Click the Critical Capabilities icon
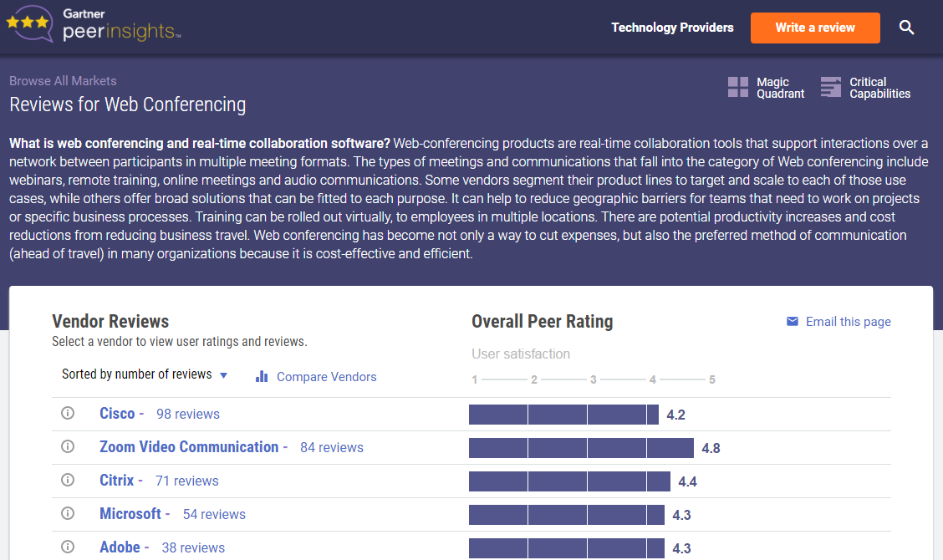The width and height of the screenshot is (943, 560). (x=830, y=88)
